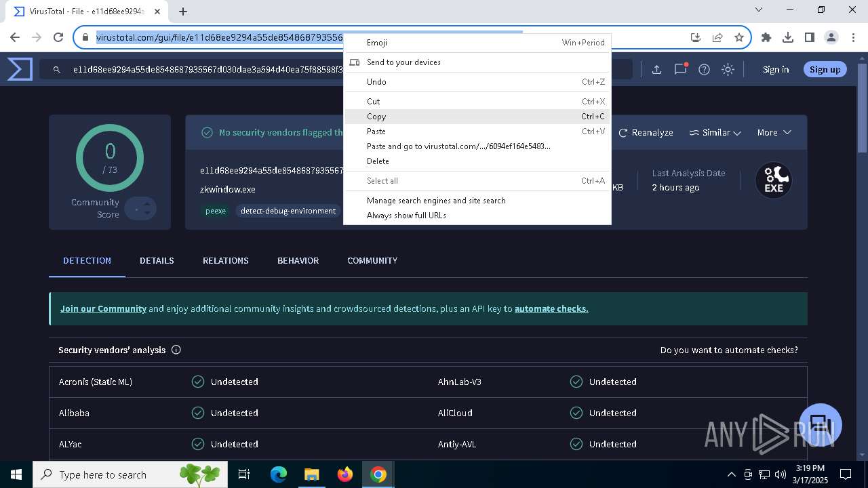Click Manage search engines and site search
The width and height of the screenshot is (868, 488).
477,201
